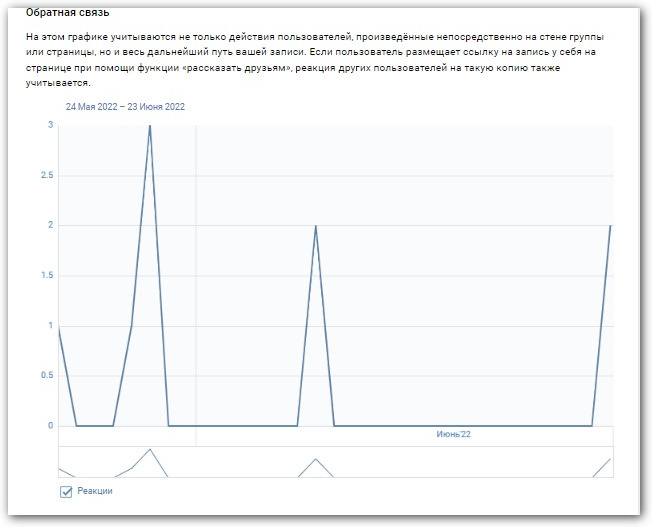Click the highest chart peak at value 3
Image resolution: width=652 pixels, height=527 pixels.
(150, 126)
